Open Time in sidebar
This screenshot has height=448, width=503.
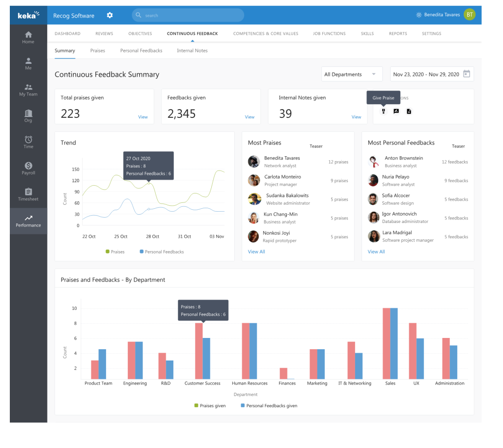point(28,142)
